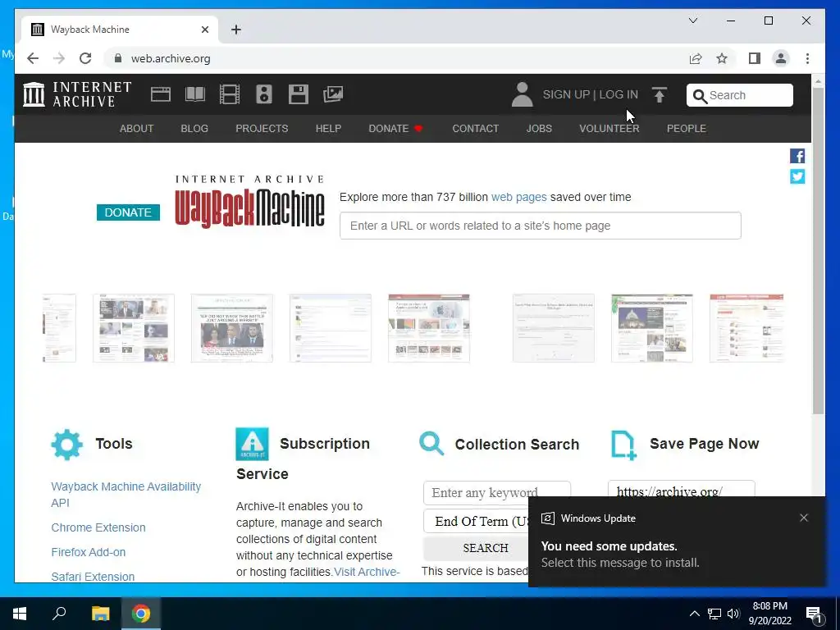Image resolution: width=840 pixels, height=630 pixels.
Task: Open the Software floppy disk icon
Action: (x=299, y=95)
